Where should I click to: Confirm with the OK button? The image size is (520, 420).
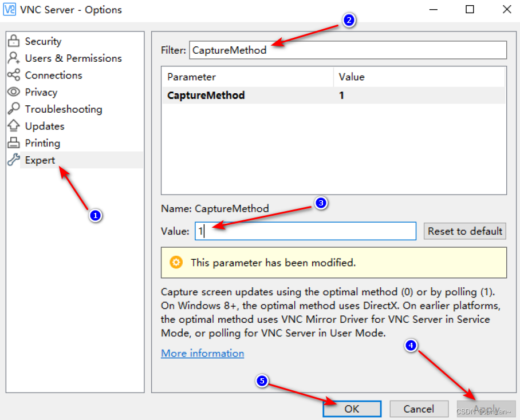[x=352, y=409]
